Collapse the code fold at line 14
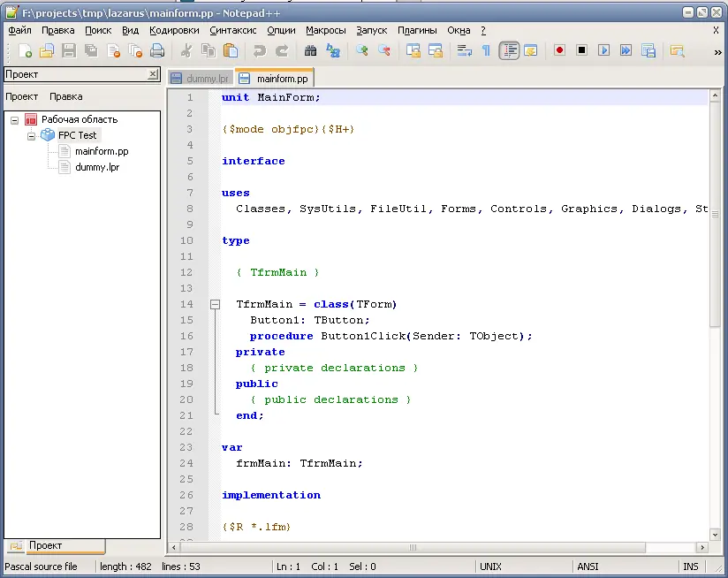The width and height of the screenshot is (728, 578). point(215,305)
